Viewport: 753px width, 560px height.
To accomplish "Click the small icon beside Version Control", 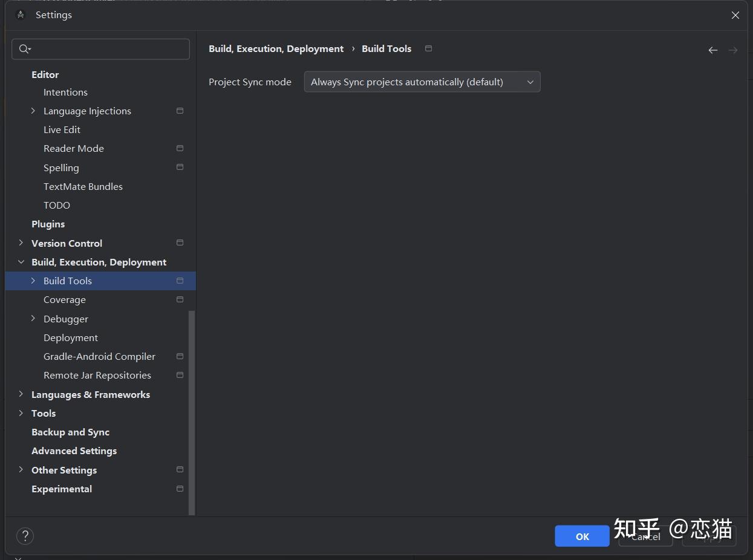I will (x=180, y=243).
